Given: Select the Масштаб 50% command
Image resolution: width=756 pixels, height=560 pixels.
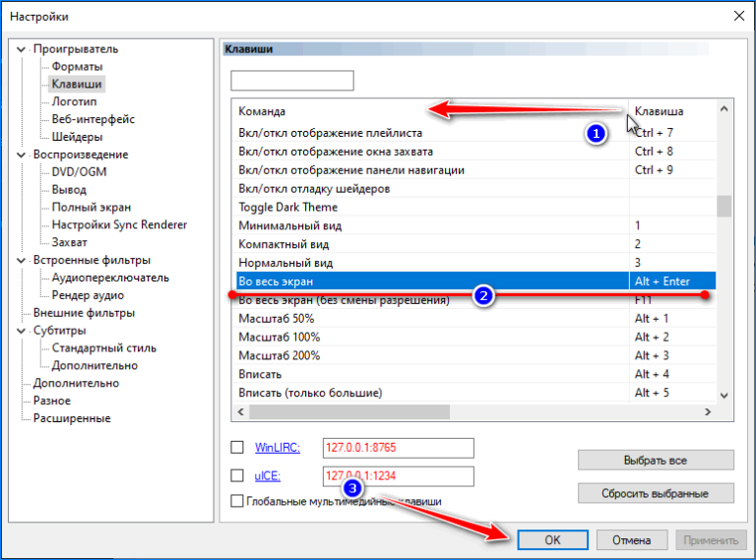Looking at the screenshot, I should tap(475, 319).
